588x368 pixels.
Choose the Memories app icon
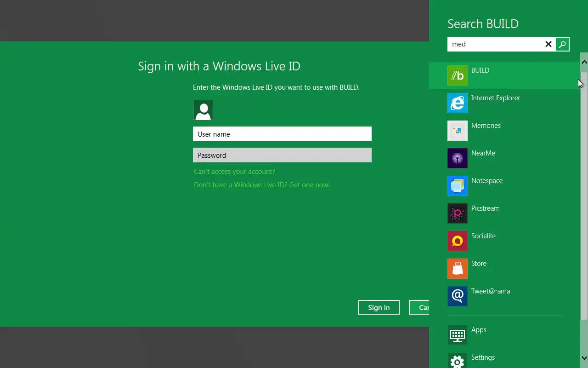[x=458, y=131]
